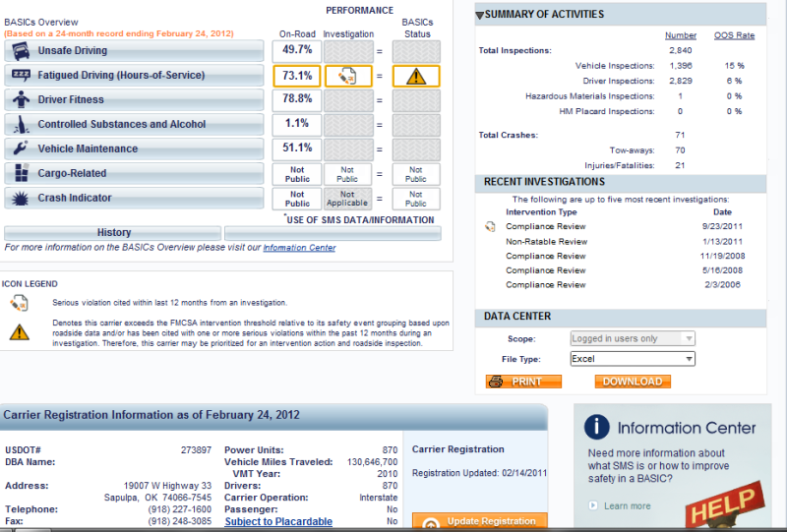Open the Subject to Placardable link
The height and width of the screenshot is (532, 787).
click(278, 521)
